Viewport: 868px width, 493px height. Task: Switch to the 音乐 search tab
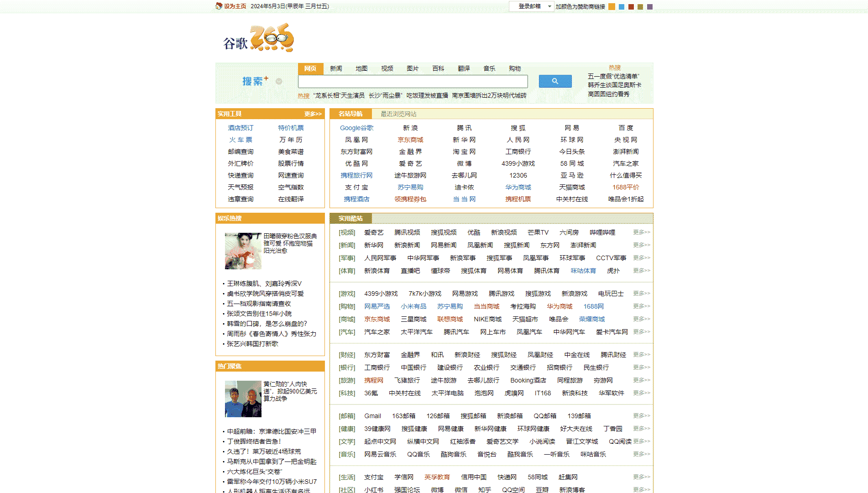(489, 68)
